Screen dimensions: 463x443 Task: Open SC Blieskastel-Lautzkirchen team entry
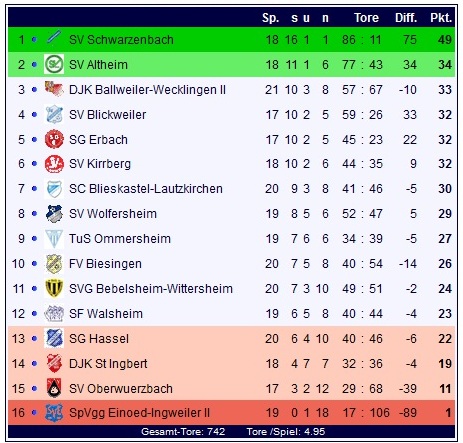coord(146,189)
